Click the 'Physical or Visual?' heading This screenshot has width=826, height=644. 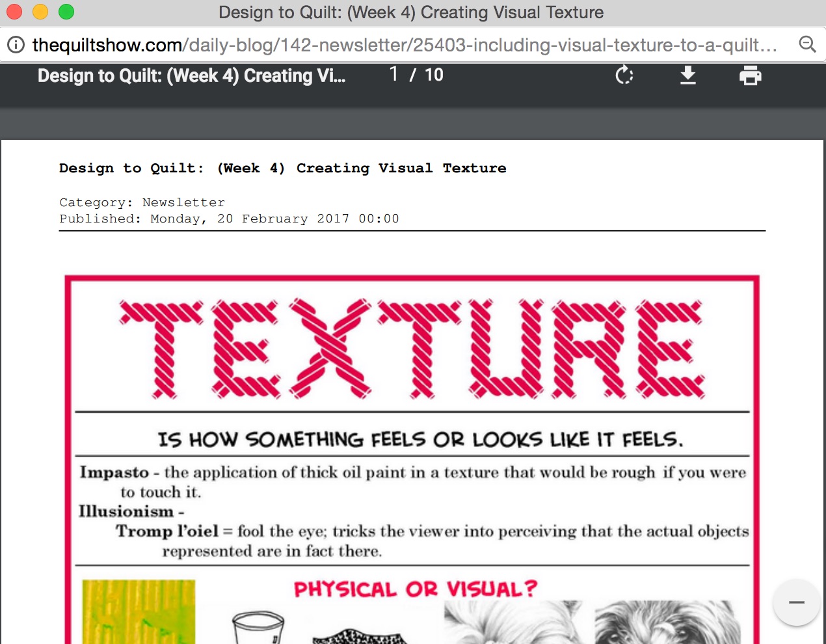[x=415, y=589]
